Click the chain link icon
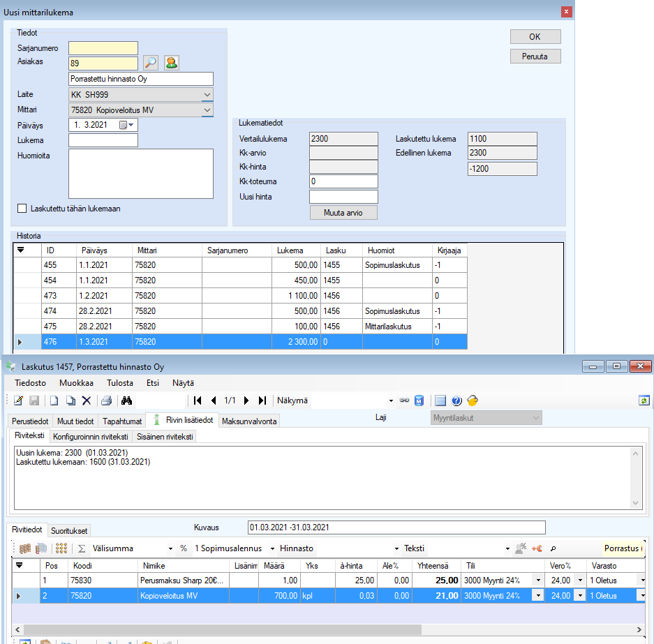The height and width of the screenshot is (644, 654). [404, 400]
